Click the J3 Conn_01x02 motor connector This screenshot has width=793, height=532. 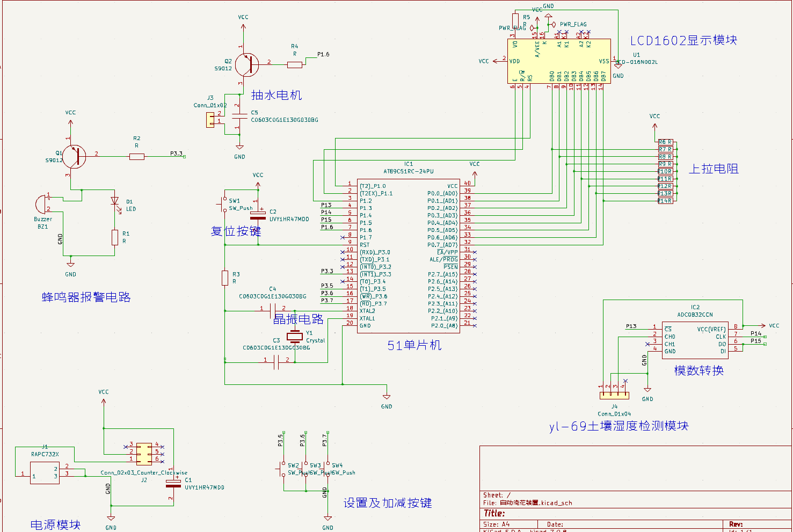(x=210, y=120)
